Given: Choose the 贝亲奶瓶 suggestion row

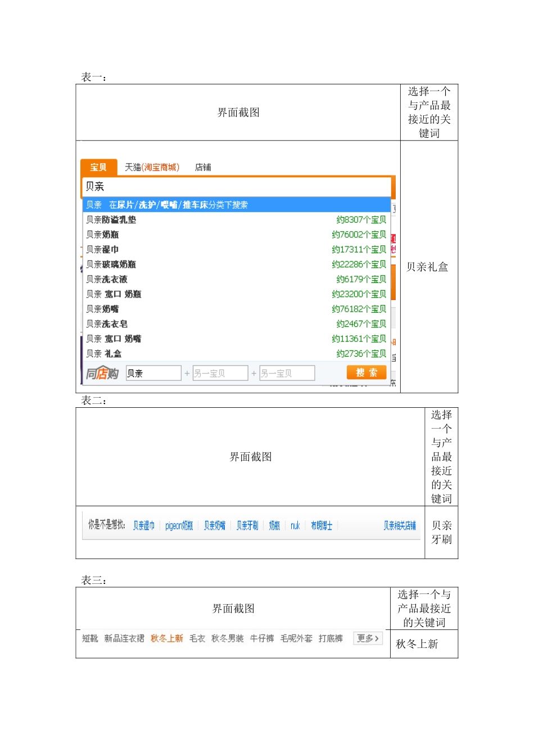Looking at the screenshot, I should coord(236,235).
